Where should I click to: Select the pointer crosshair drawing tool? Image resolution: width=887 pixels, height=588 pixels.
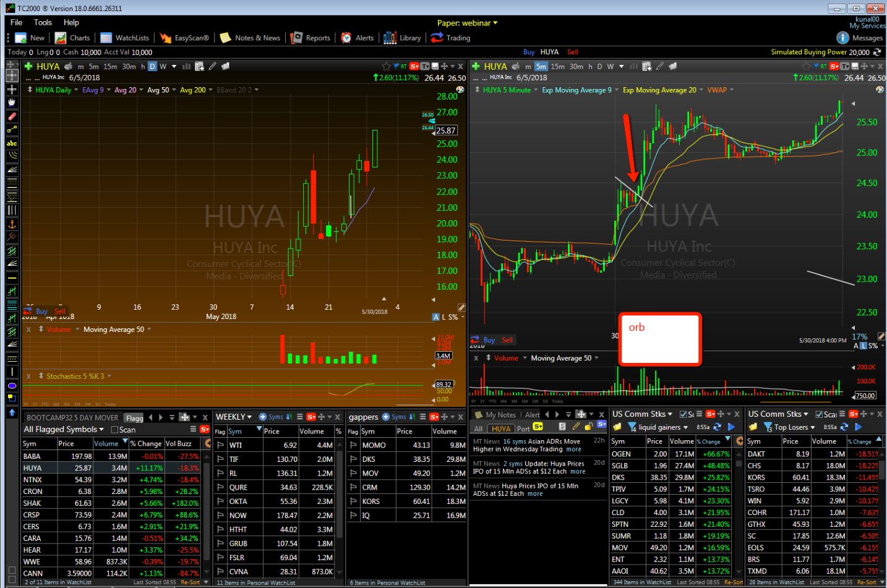(x=12, y=75)
